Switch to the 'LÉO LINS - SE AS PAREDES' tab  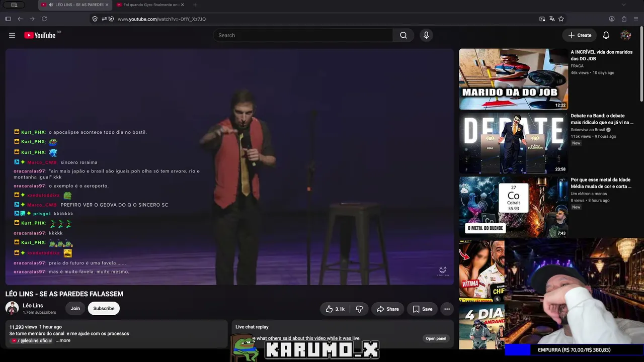(x=74, y=5)
